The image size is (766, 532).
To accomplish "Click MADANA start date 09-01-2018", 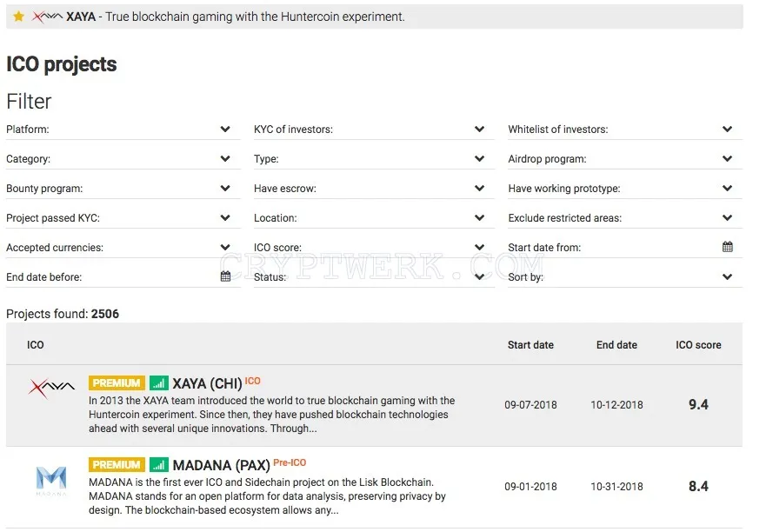I will [x=530, y=487].
